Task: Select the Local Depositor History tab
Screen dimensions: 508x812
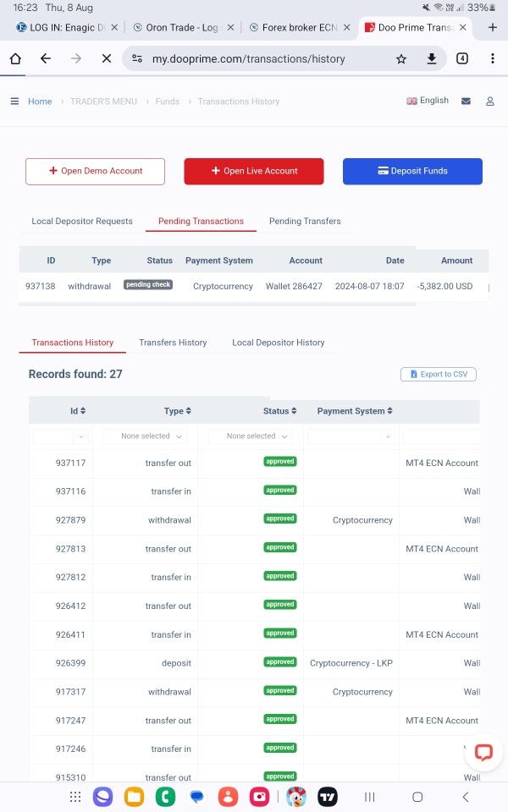Action: click(x=279, y=343)
